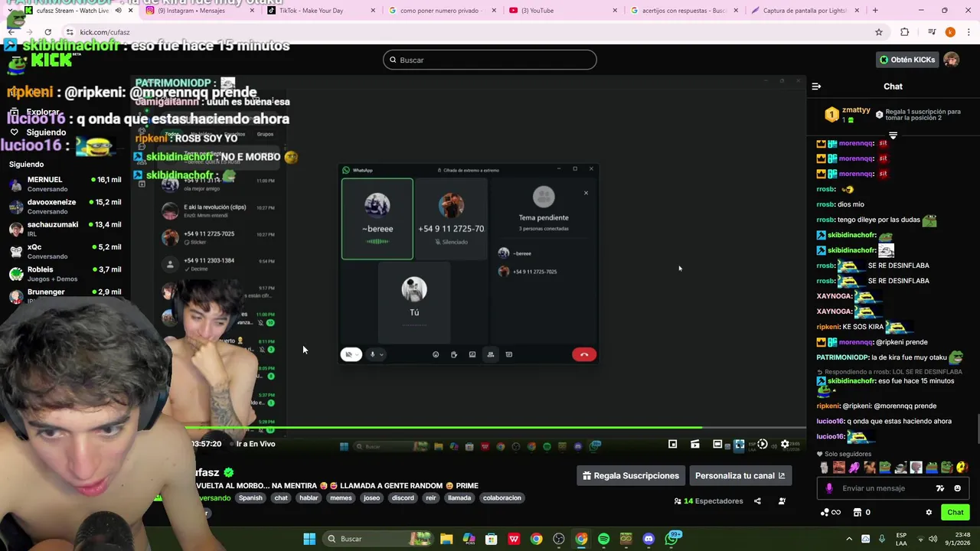Open Chrome extensions puzzle icon
Screen dimensions: 980x551
point(905,32)
